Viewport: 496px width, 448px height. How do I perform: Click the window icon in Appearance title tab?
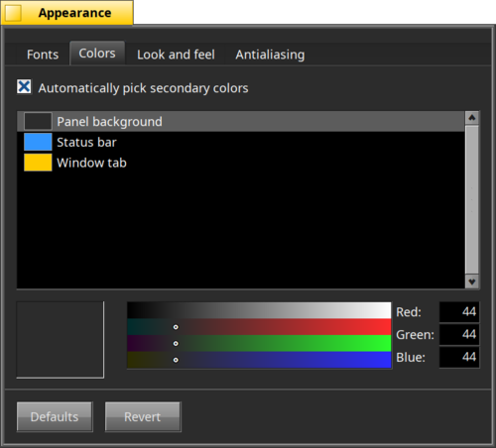pyautogui.click(x=13, y=13)
